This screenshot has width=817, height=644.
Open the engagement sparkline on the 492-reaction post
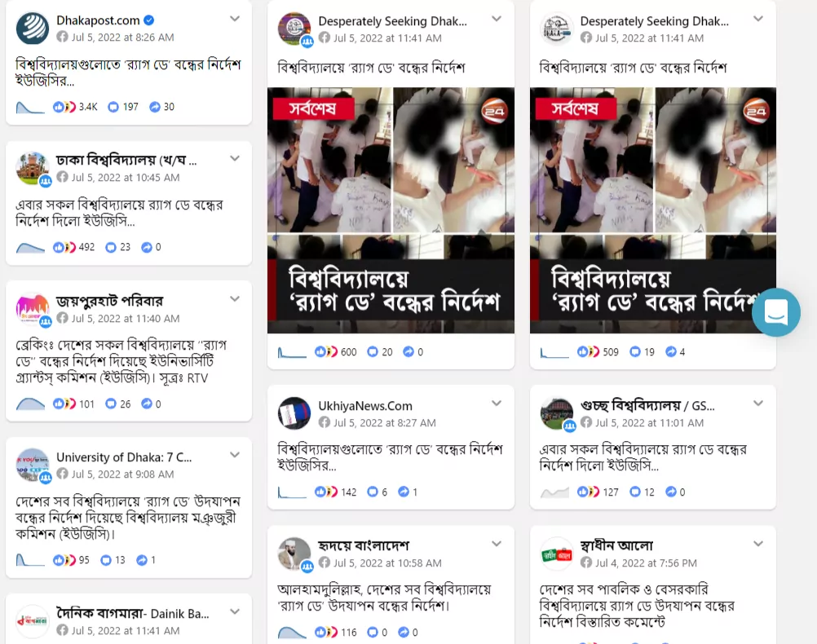[30, 248]
